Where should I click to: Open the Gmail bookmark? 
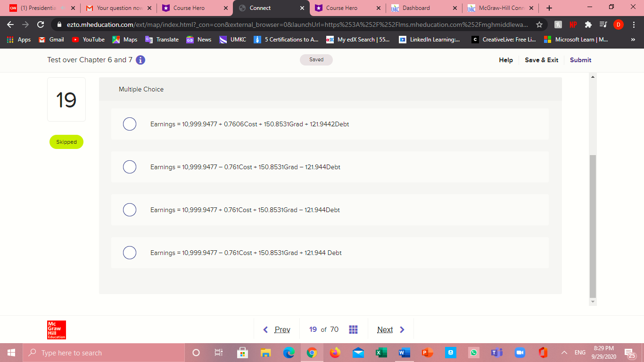(x=51, y=40)
